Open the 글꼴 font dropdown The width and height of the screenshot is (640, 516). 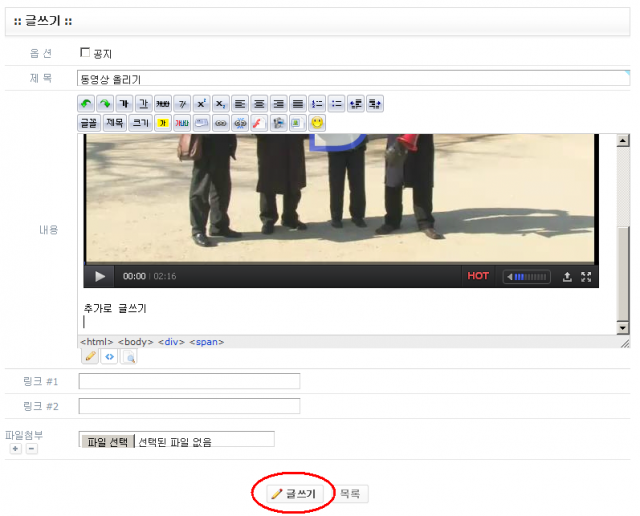click(x=88, y=123)
